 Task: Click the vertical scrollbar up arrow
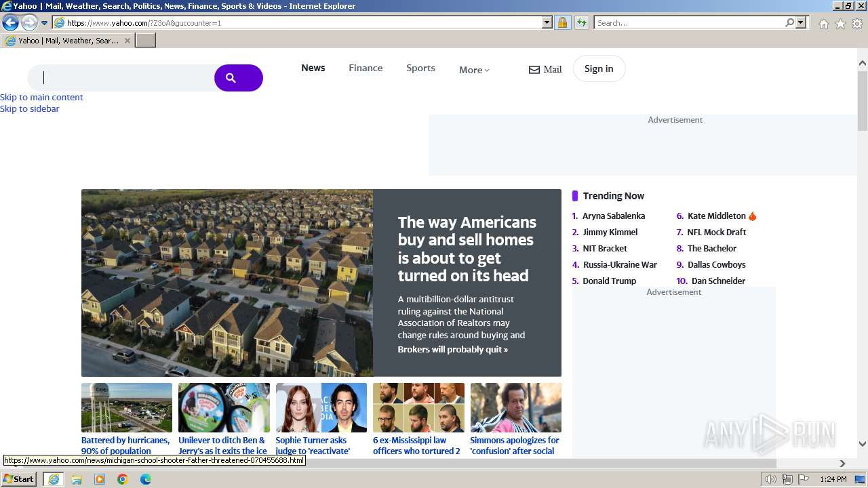tap(863, 63)
